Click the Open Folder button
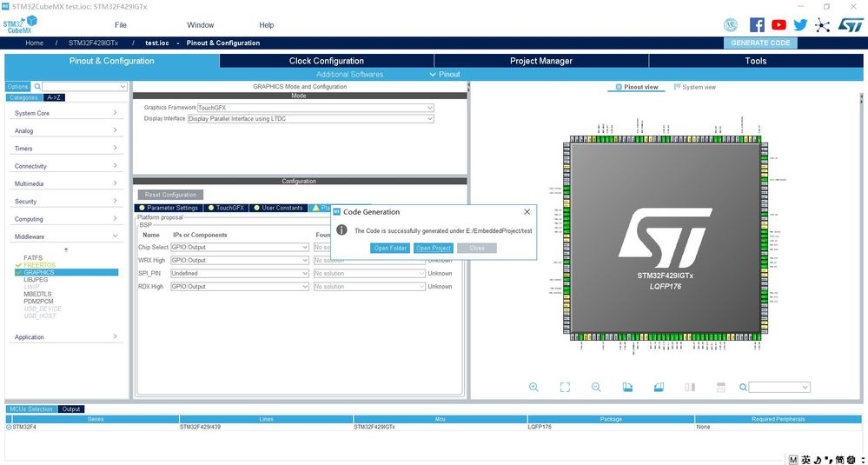 tap(390, 248)
